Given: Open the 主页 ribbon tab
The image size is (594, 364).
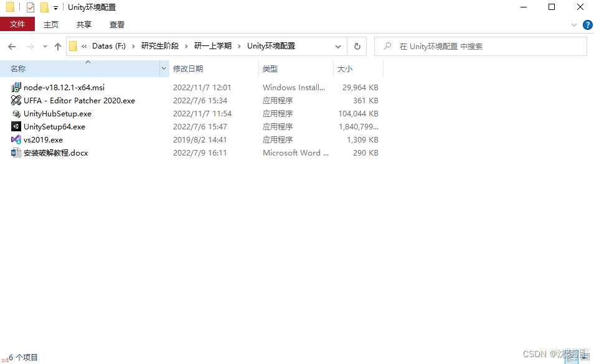Looking at the screenshot, I should coord(51,25).
